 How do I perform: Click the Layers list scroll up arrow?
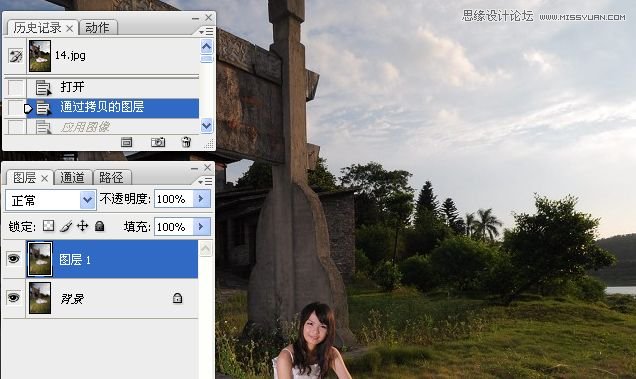(205, 248)
